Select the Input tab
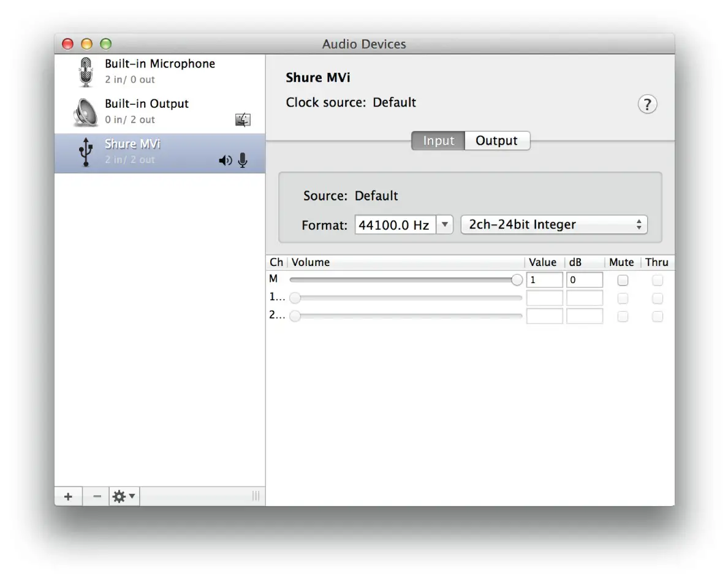728x581 pixels. coord(438,140)
